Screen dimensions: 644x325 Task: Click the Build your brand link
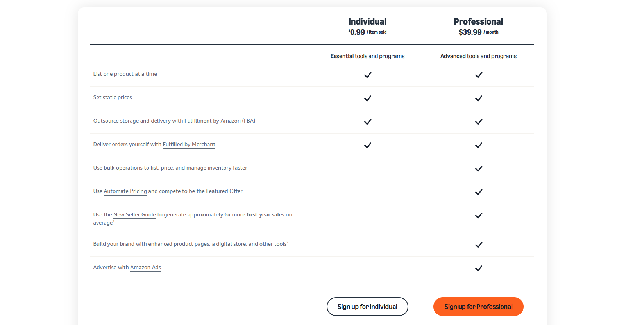point(114,244)
